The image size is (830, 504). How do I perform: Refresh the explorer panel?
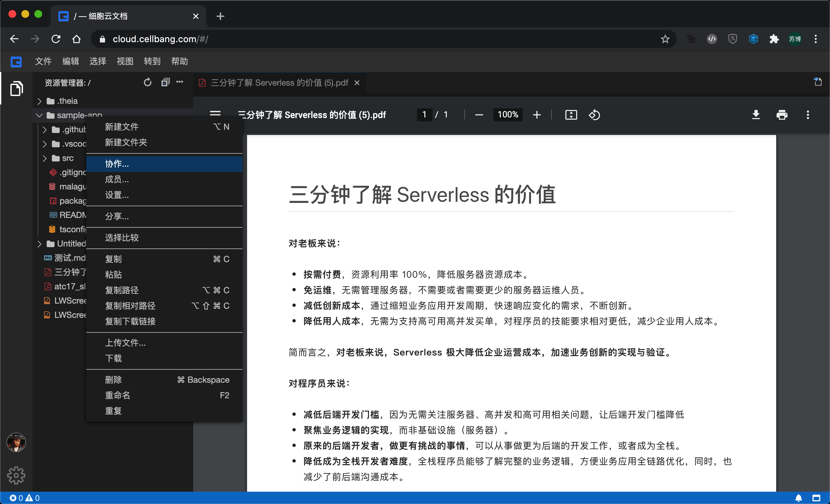[148, 82]
